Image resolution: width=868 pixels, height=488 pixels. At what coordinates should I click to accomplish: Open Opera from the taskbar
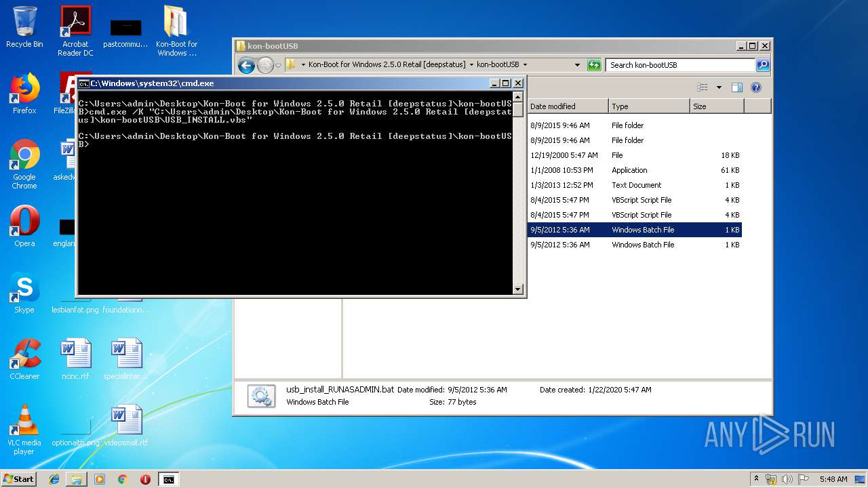tap(145, 479)
